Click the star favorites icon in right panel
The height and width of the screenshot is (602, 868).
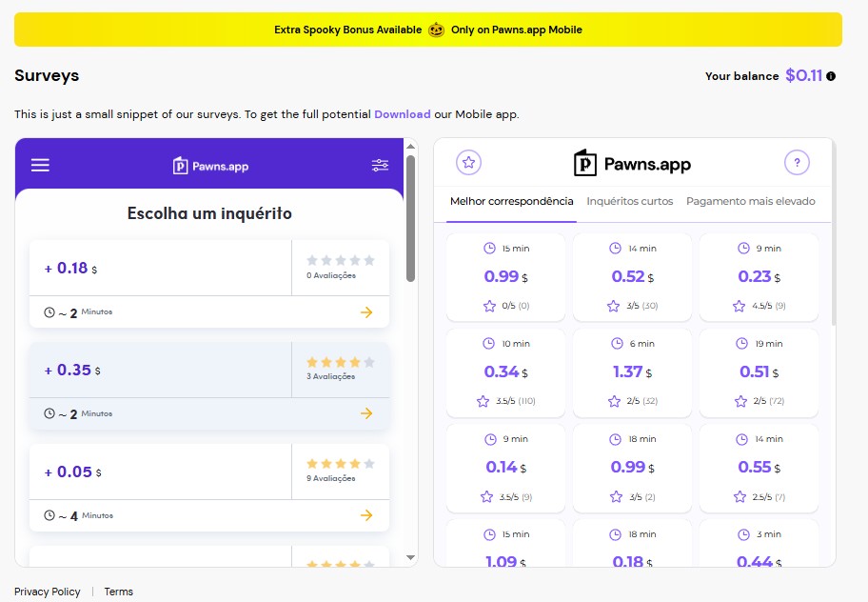tap(468, 163)
